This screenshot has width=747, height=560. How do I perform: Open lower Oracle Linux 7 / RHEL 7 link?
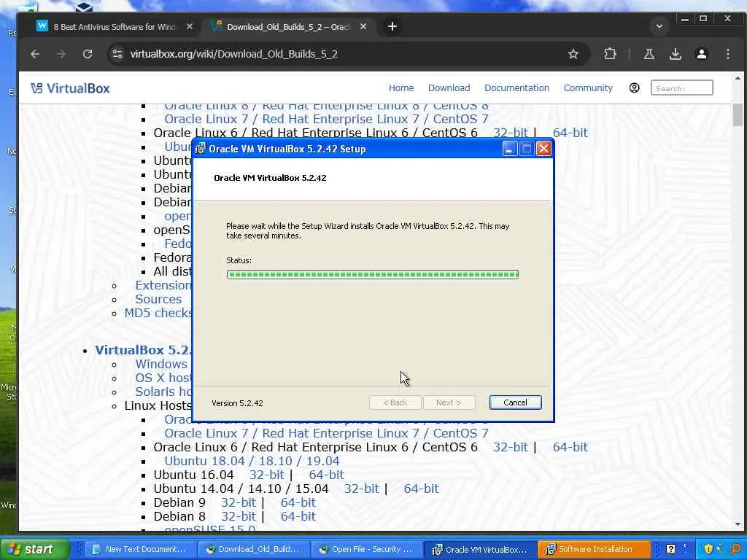pos(326,433)
